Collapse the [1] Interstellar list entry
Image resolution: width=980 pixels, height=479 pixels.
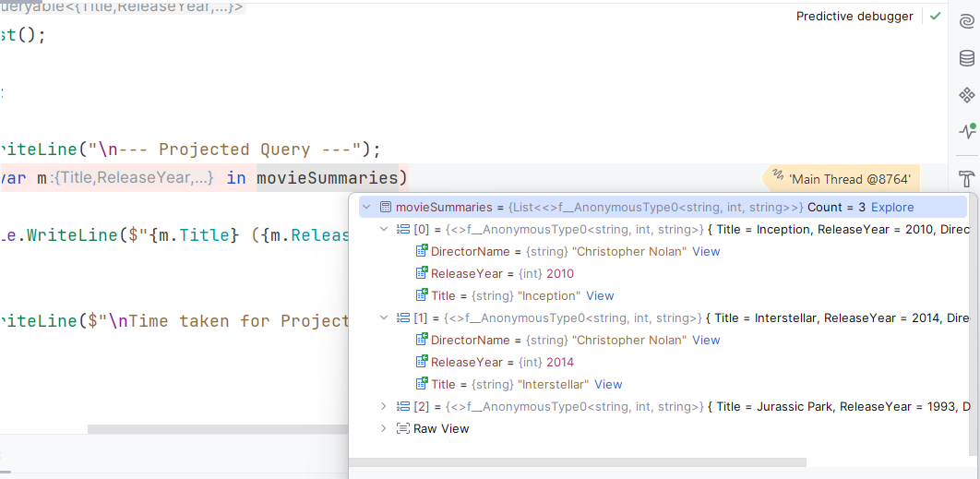tap(385, 318)
